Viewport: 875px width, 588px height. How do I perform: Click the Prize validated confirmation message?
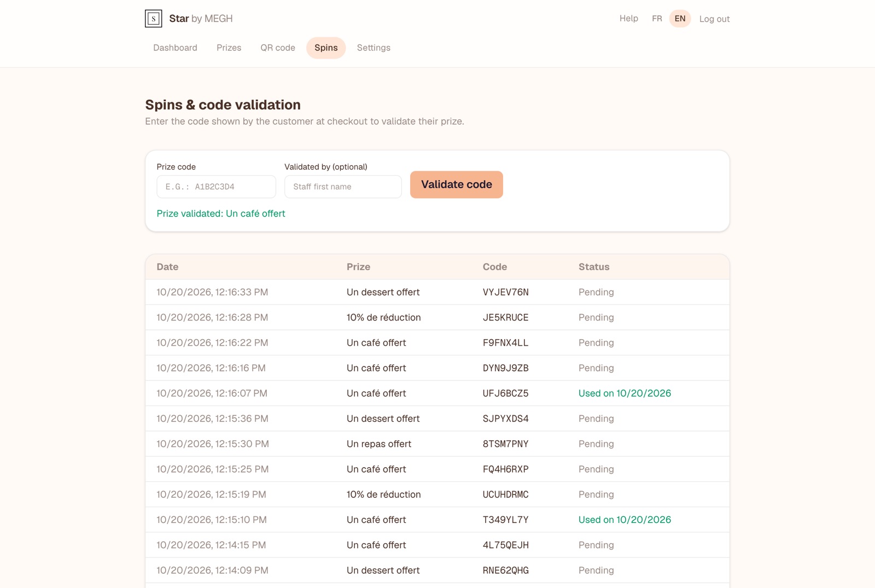(x=221, y=214)
